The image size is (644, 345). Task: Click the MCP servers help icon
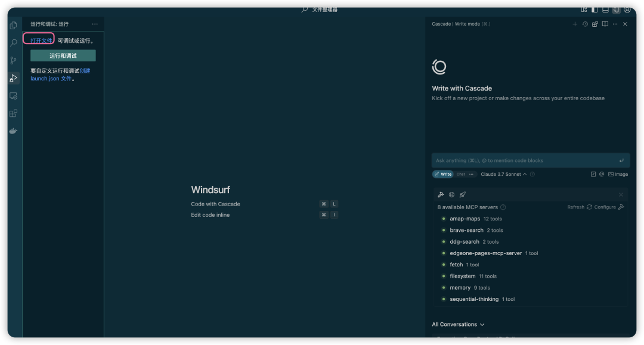pyautogui.click(x=503, y=207)
